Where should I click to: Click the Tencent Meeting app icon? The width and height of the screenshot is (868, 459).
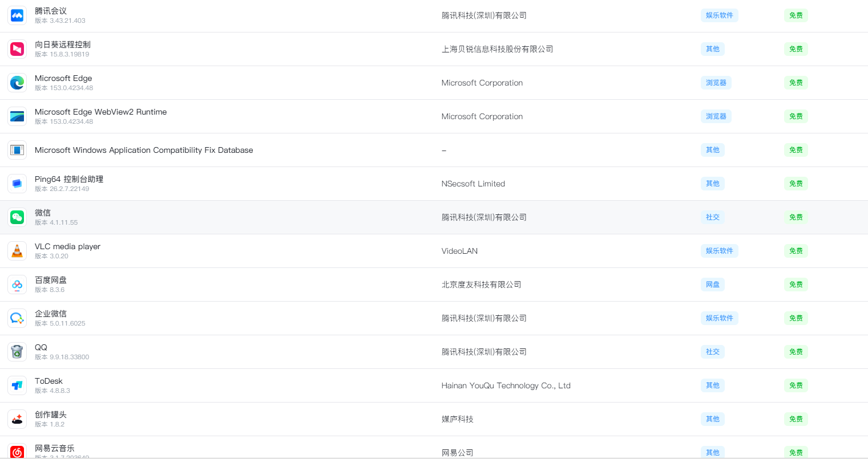pyautogui.click(x=17, y=15)
